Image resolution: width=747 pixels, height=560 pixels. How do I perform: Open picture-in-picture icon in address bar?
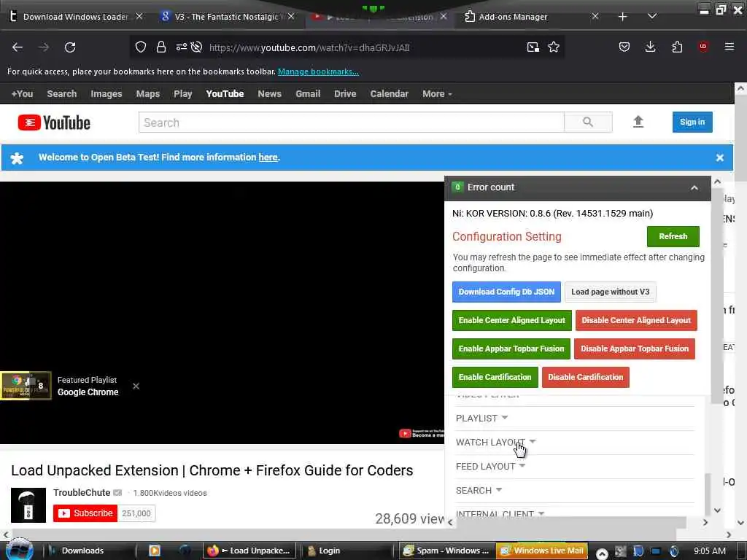[x=533, y=47]
